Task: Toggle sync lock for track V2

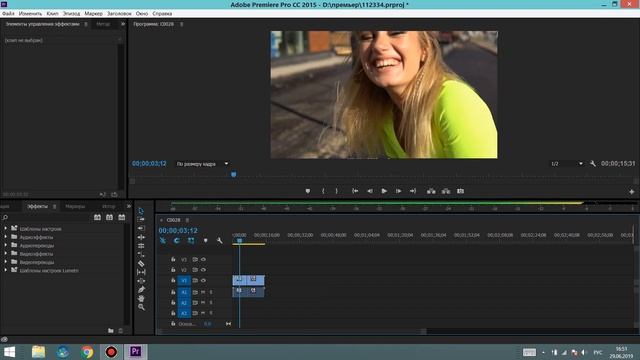Action: 195,270
